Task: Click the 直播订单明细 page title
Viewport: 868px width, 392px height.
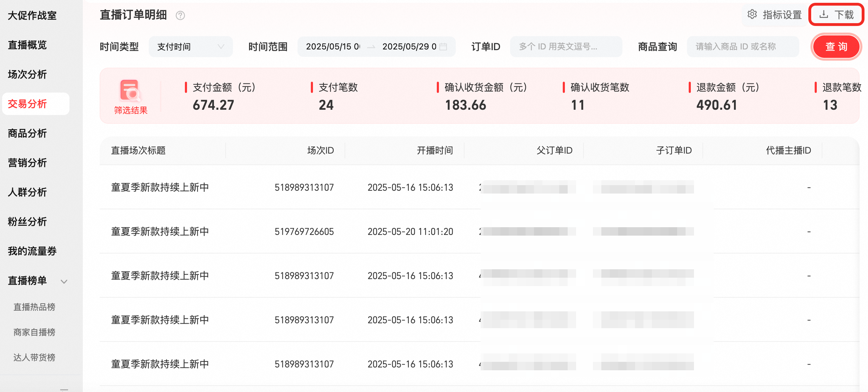Action: coord(133,15)
